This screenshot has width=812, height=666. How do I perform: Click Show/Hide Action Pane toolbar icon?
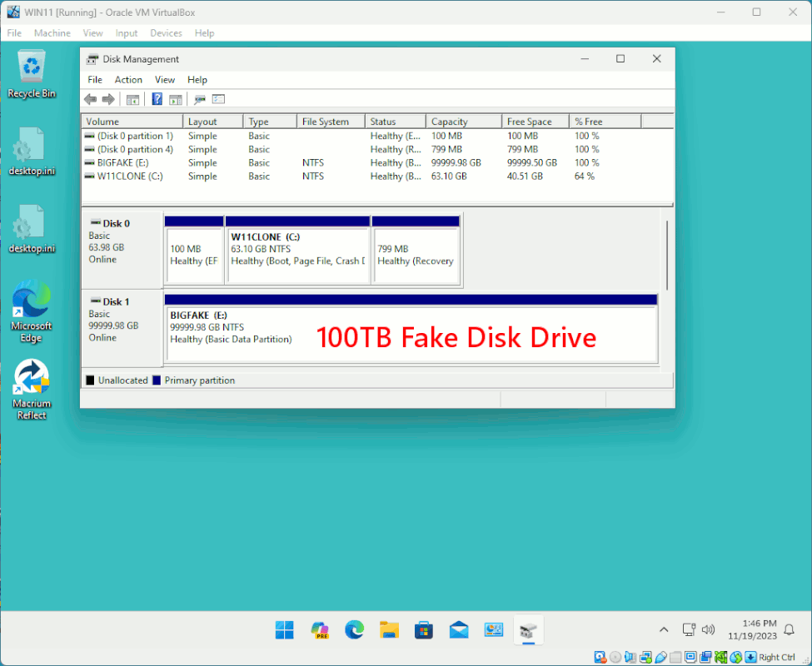[176, 99]
